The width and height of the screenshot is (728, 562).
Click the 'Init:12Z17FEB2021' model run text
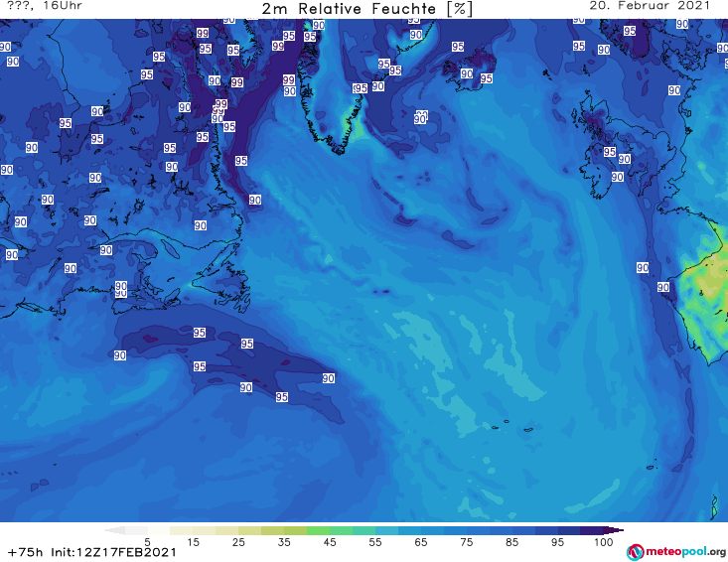pos(114,552)
